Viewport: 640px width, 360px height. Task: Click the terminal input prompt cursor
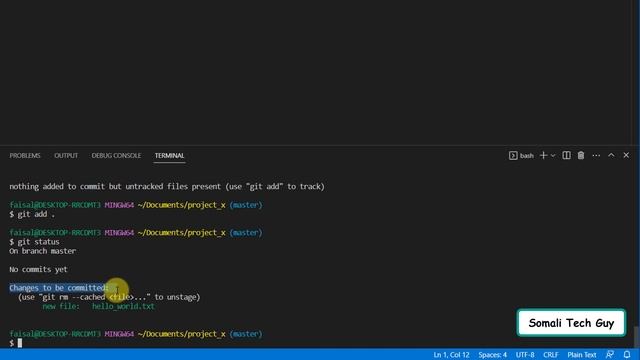20,343
